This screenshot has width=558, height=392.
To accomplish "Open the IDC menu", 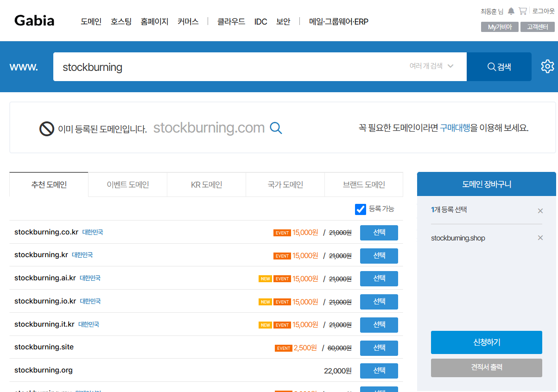I will click(260, 21).
